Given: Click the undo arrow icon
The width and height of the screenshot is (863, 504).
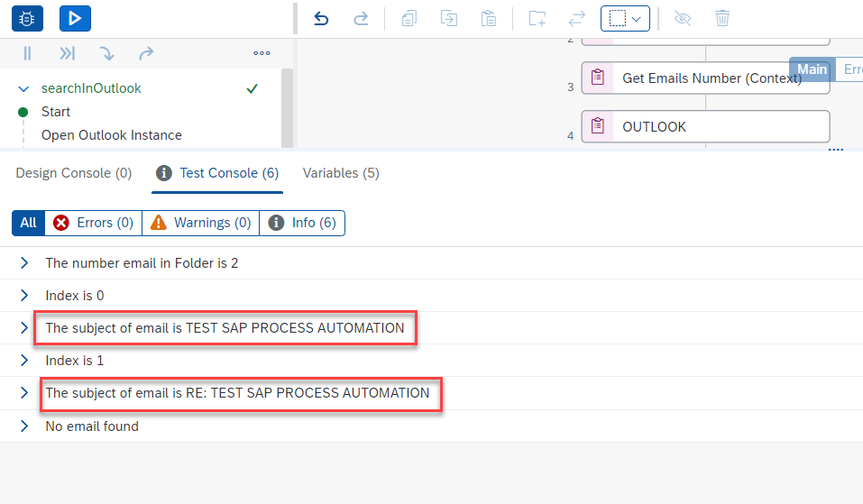Looking at the screenshot, I should point(321,18).
